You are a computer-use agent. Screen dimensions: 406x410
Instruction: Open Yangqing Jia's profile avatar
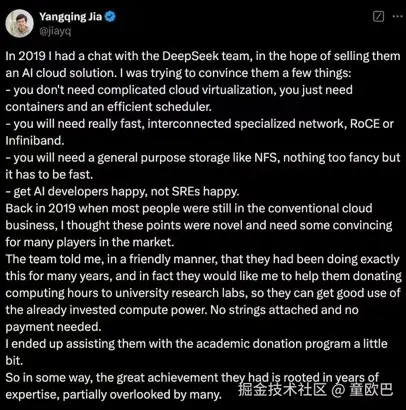[19, 23]
